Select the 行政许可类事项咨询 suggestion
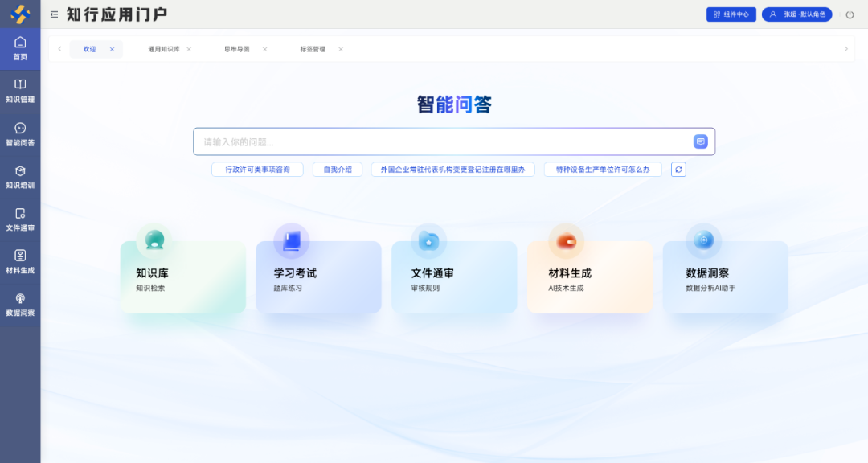Image resolution: width=868 pixels, height=463 pixels. click(257, 170)
